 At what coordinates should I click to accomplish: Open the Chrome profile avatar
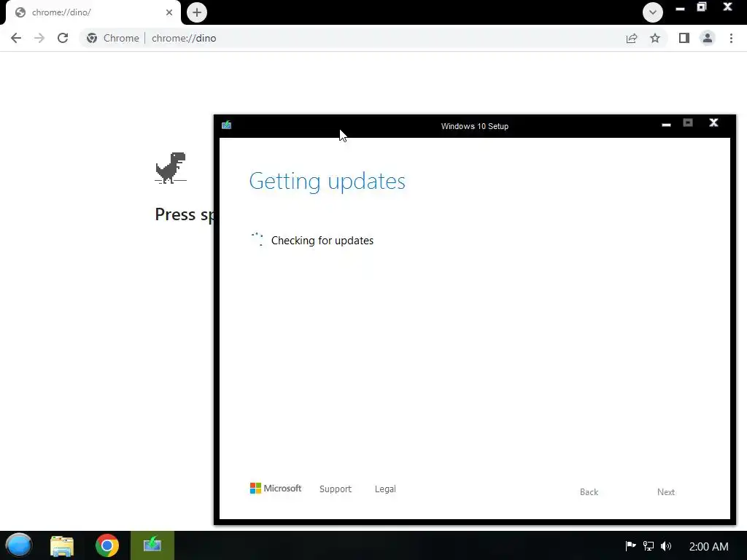click(708, 38)
